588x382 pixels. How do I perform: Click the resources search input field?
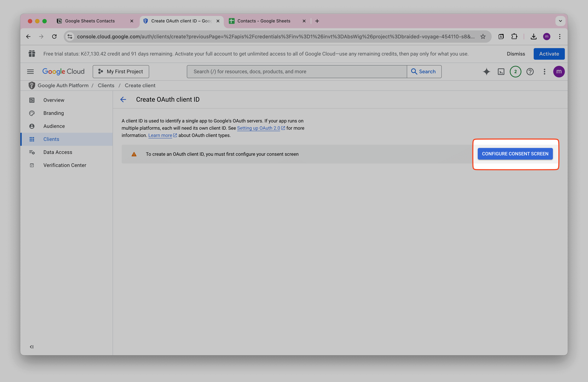point(297,72)
